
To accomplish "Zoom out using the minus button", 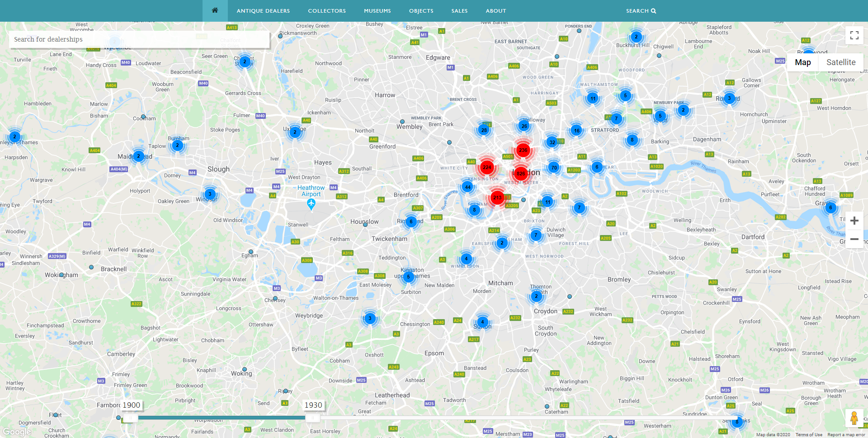I will (854, 239).
